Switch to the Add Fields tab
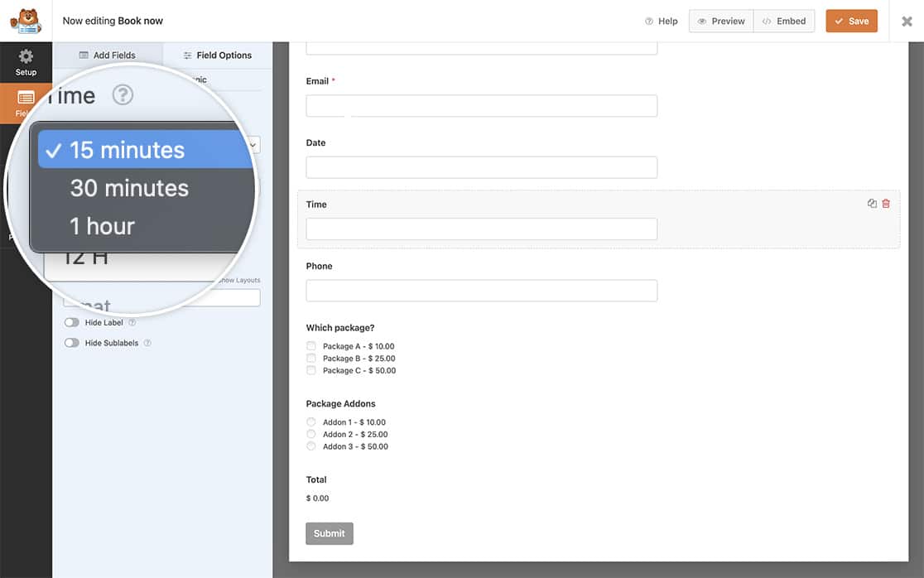This screenshot has height=578, width=924. click(x=108, y=55)
